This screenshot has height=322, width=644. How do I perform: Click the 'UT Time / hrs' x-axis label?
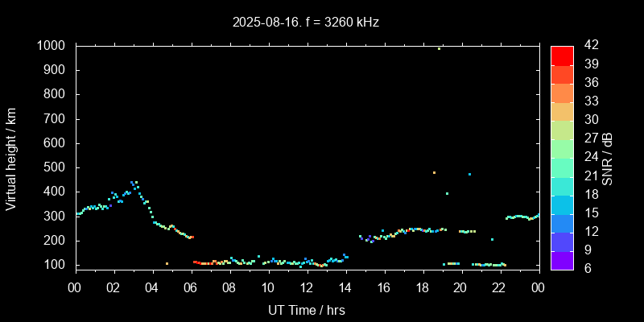click(306, 309)
